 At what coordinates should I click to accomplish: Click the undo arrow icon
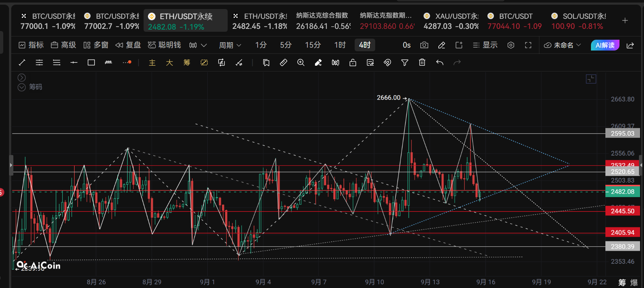coord(439,62)
